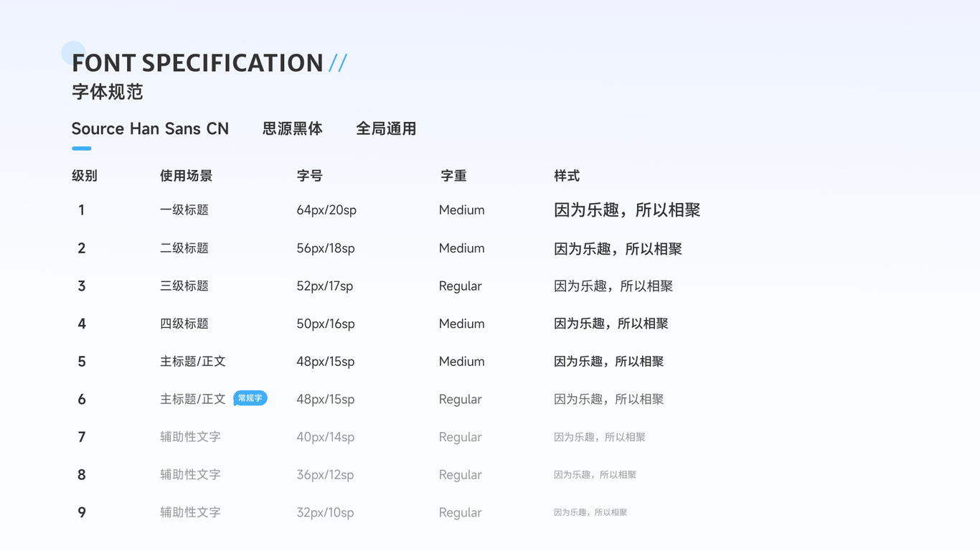Select level number 3
This screenshot has height=551, width=980.
point(82,286)
